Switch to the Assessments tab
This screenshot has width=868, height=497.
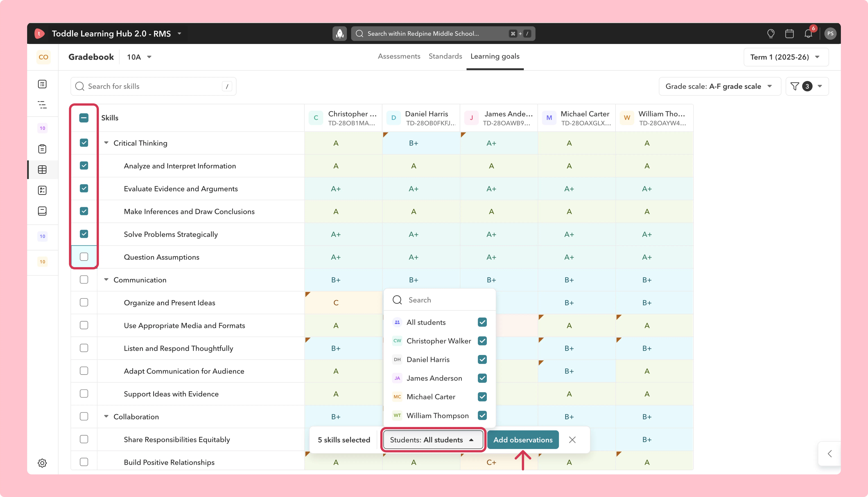point(399,56)
